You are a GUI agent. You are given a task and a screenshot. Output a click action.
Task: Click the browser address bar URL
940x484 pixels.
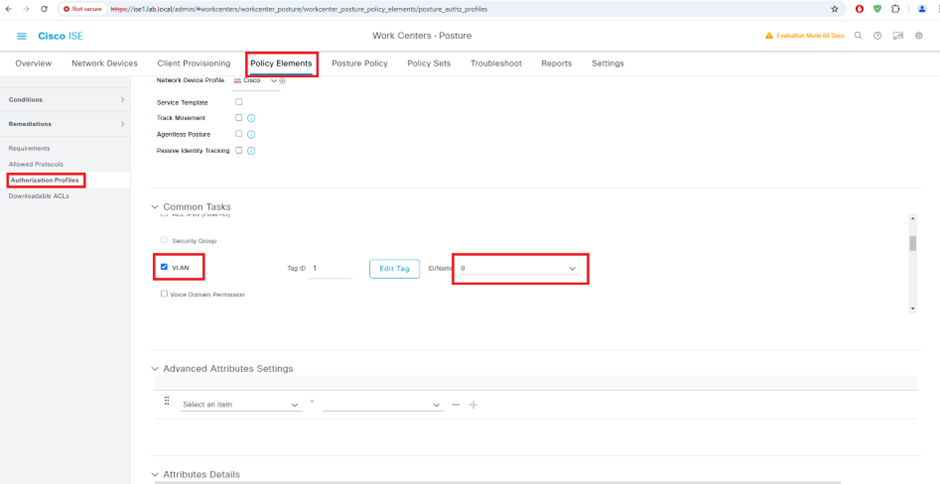click(299, 10)
